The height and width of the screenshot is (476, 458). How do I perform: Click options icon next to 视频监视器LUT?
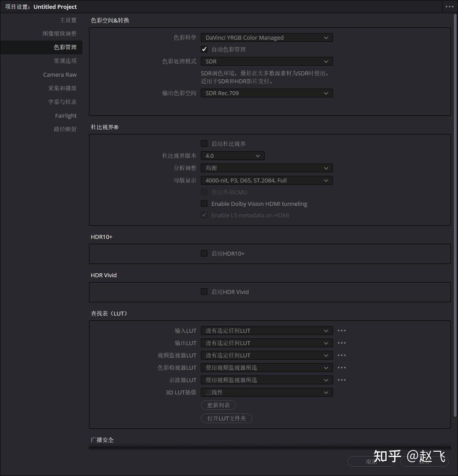click(342, 355)
